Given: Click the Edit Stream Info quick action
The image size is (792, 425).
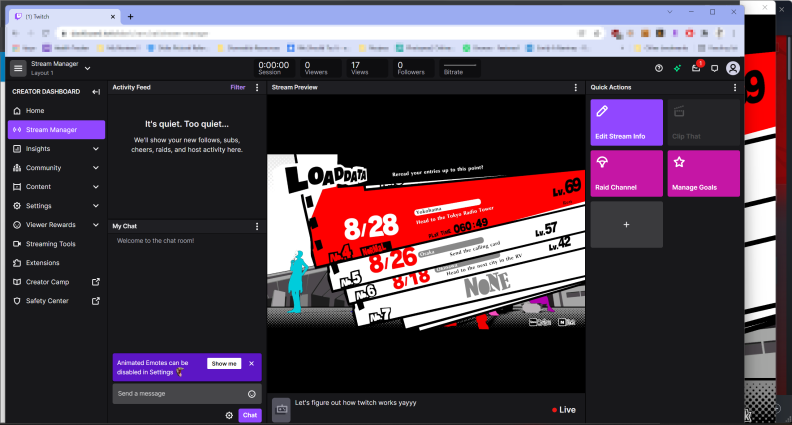Looking at the screenshot, I should (x=626, y=122).
